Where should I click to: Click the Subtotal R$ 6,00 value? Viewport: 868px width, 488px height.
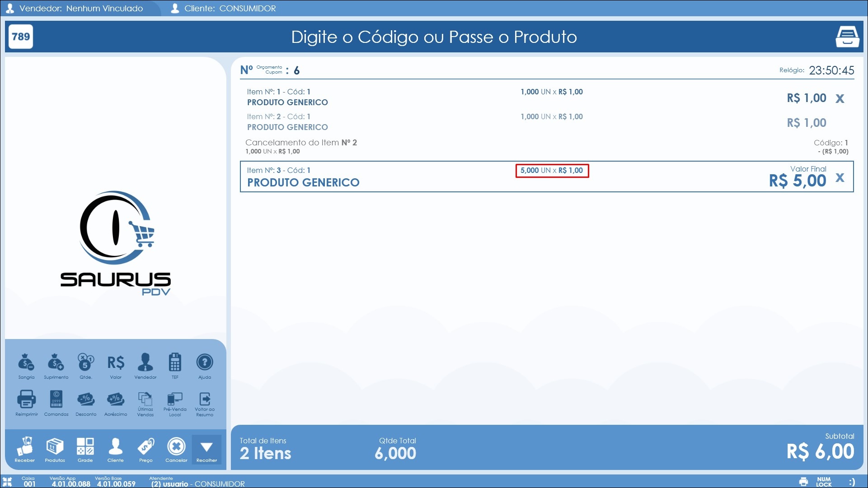point(820,451)
